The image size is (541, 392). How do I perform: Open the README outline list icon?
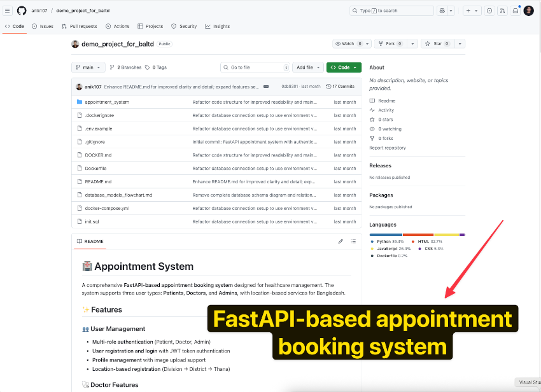tap(353, 242)
